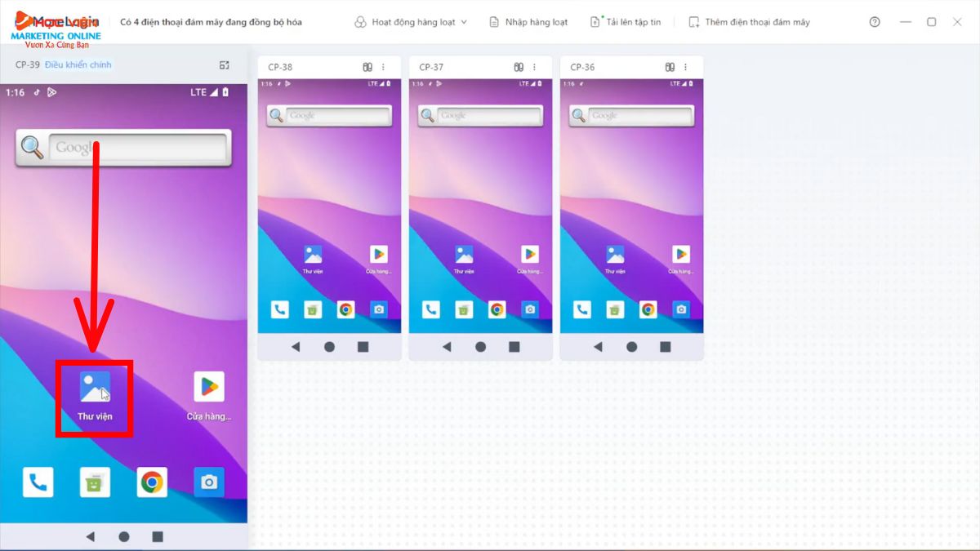Open Thư viện gallery on CP-36

[x=615, y=254]
